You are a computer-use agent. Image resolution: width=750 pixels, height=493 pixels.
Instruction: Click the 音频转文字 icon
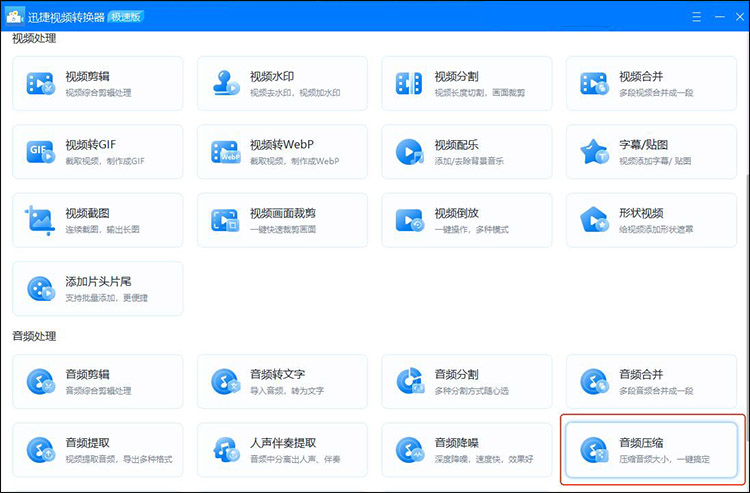coord(225,381)
